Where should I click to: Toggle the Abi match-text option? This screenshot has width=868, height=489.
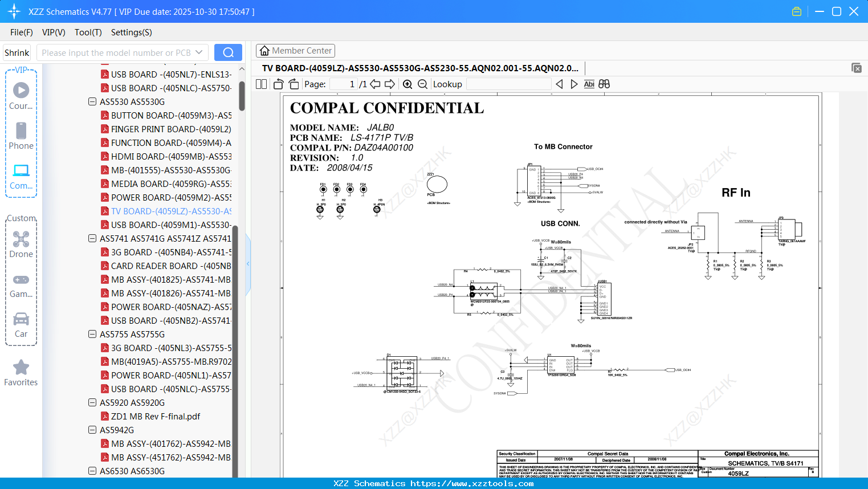point(589,84)
